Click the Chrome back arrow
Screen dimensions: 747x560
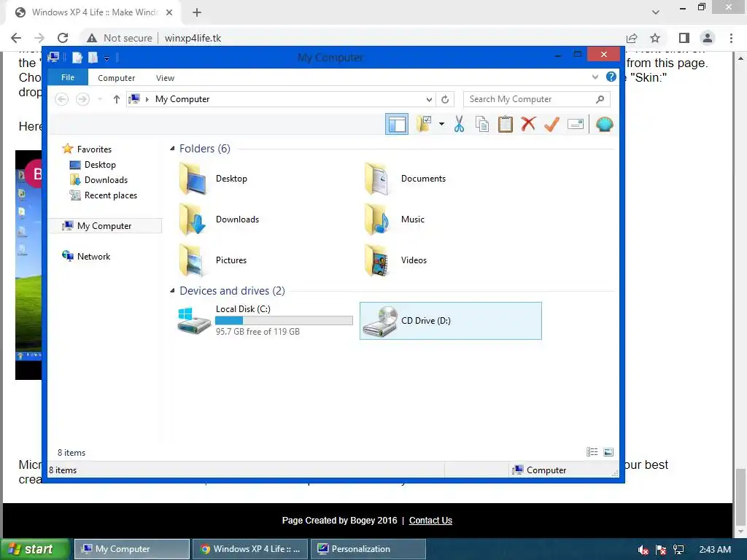click(x=16, y=38)
